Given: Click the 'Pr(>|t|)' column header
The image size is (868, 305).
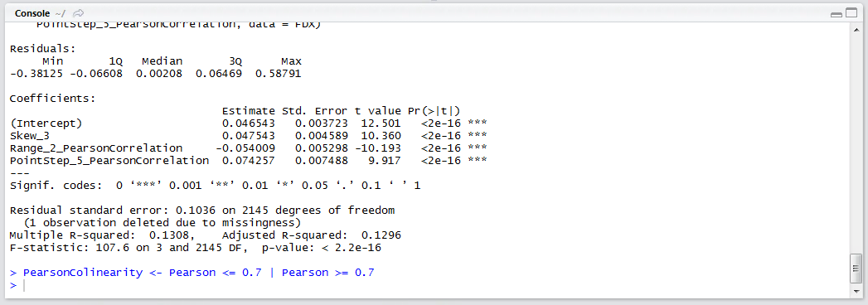Looking at the screenshot, I should click(434, 111).
